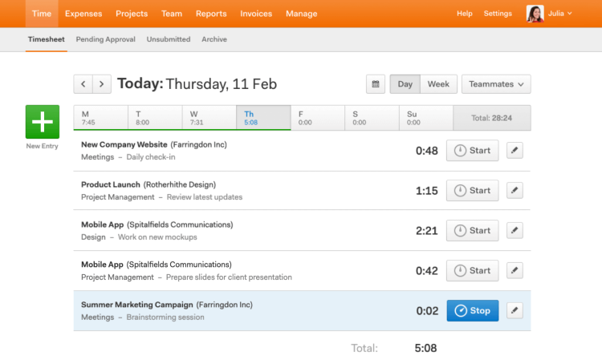This screenshot has height=364, width=602.
Task: Select Wednesday 7:31 in week strip
Action: click(x=209, y=118)
